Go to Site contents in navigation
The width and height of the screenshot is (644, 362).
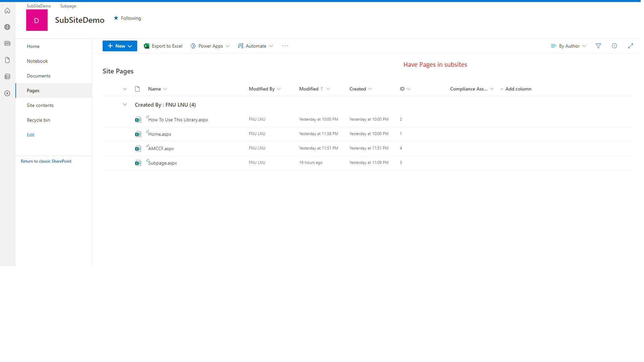point(40,105)
